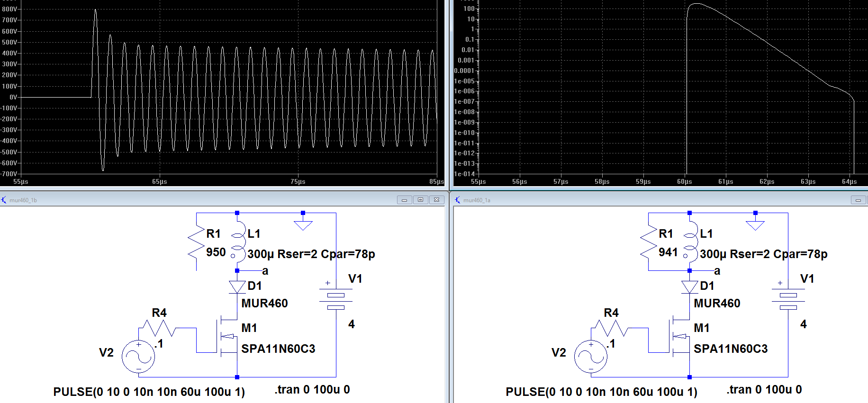Close the mur460_1b schematic window
868x403 pixels.
click(x=436, y=200)
